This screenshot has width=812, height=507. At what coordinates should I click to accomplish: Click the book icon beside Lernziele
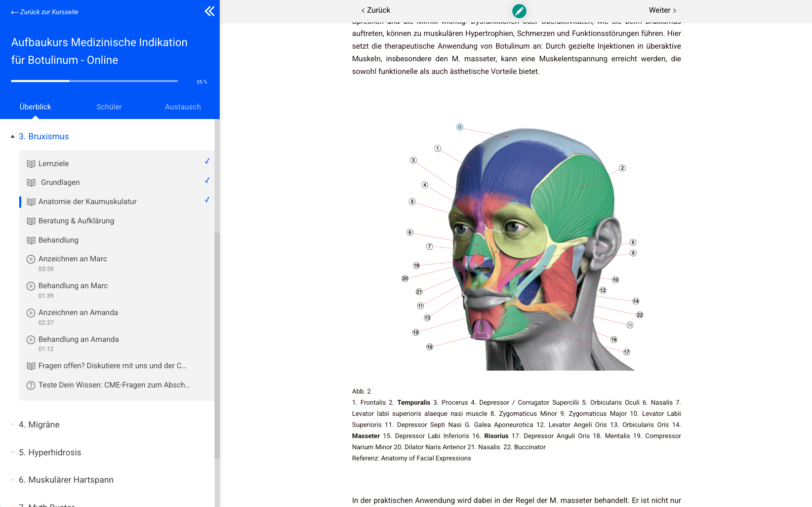[x=31, y=164]
